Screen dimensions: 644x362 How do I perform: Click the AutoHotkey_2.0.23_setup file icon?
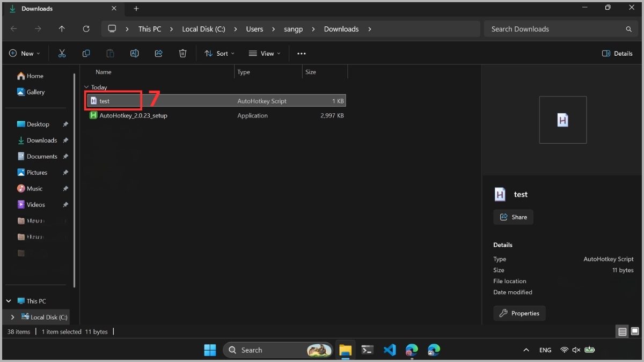pyautogui.click(x=93, y=115)
